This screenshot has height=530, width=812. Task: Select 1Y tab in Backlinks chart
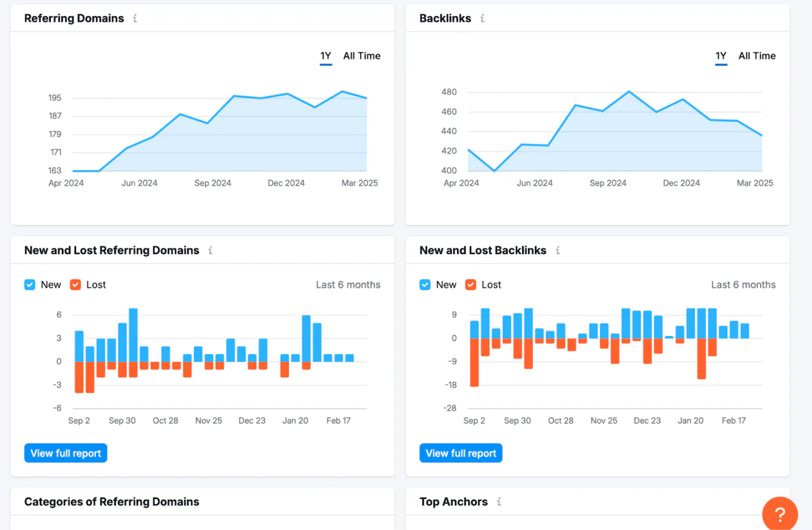tap(721, 56)
